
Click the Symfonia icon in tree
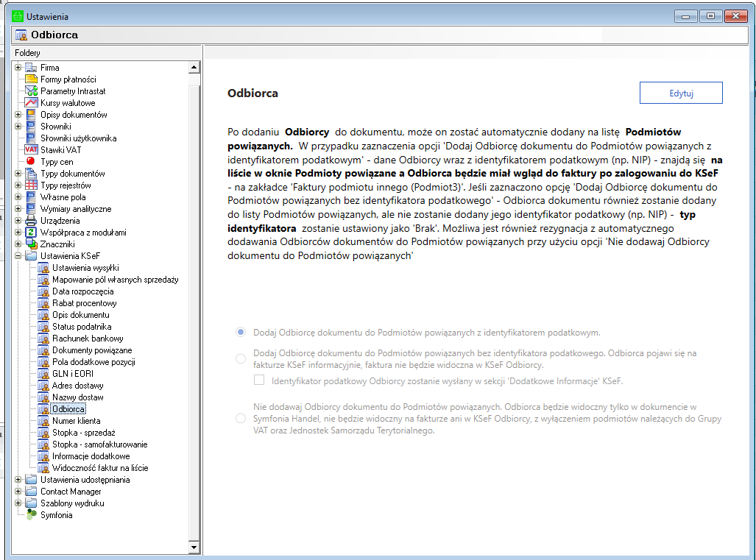pyautogui.click(x=30, y=515)
